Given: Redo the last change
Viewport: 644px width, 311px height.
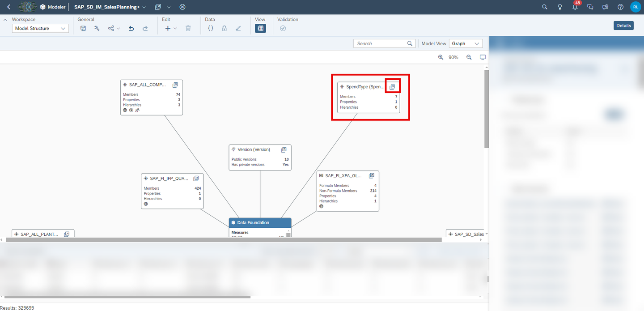Looking at the screenshot, I should tap(145, 28).
